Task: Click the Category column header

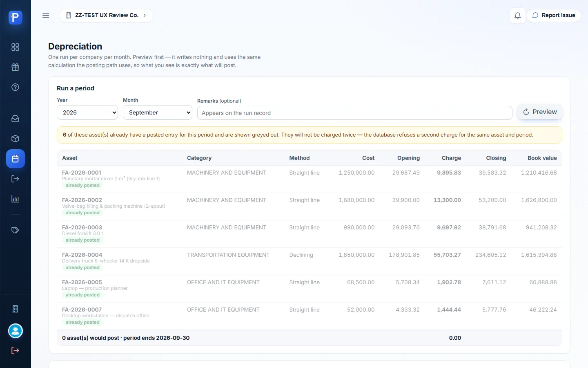Action: (x=199, y=158)
